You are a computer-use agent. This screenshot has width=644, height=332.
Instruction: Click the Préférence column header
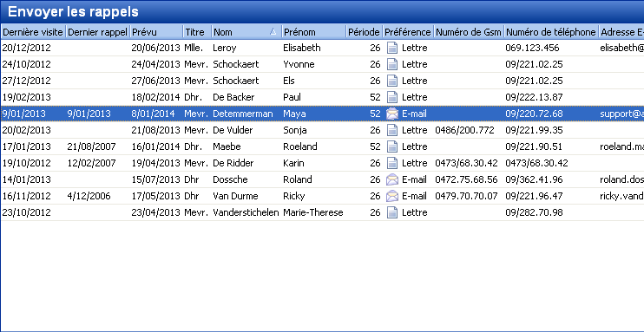point(408,31)
